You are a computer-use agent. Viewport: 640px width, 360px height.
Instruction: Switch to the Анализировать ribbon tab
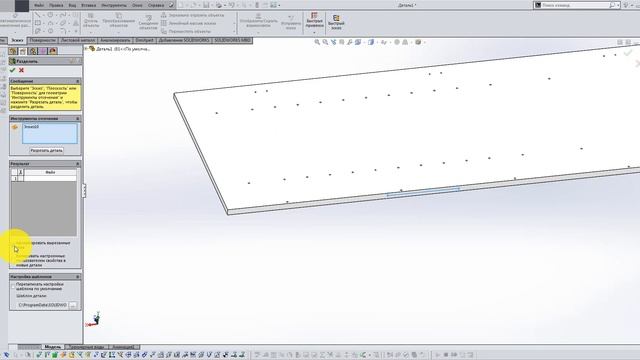coord(115,40)
